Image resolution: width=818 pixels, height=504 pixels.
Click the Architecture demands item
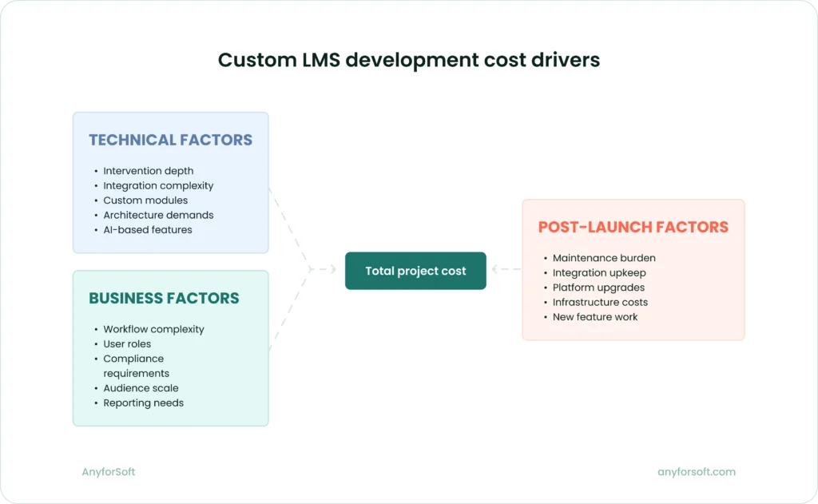click(x=158, y=215)
